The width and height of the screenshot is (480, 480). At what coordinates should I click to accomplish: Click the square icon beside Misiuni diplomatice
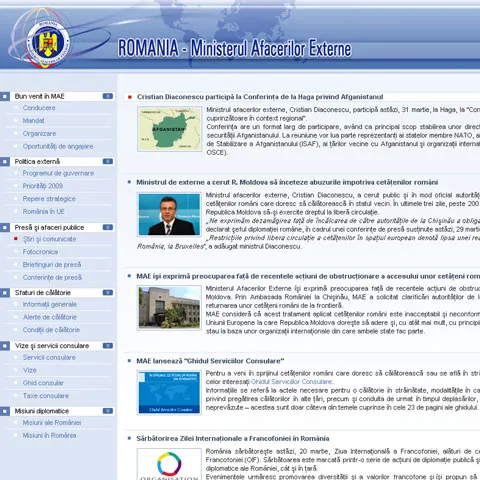(5, 411)
